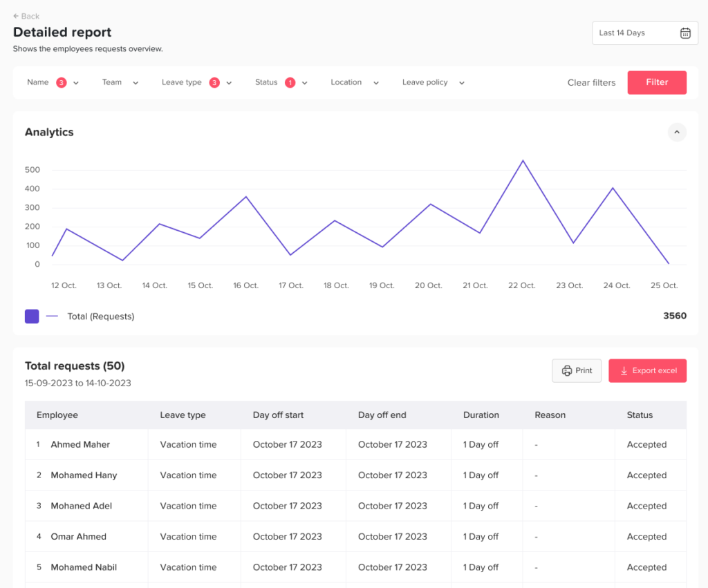
Task: Expand the Location filter dropdown
Action: pyautogui.click(x=355, y=83)
